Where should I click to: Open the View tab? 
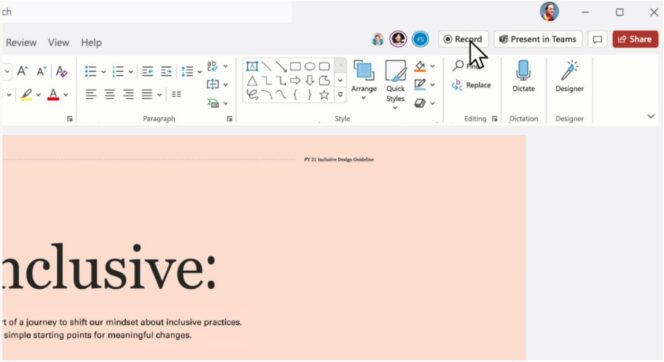pos(58,43)
